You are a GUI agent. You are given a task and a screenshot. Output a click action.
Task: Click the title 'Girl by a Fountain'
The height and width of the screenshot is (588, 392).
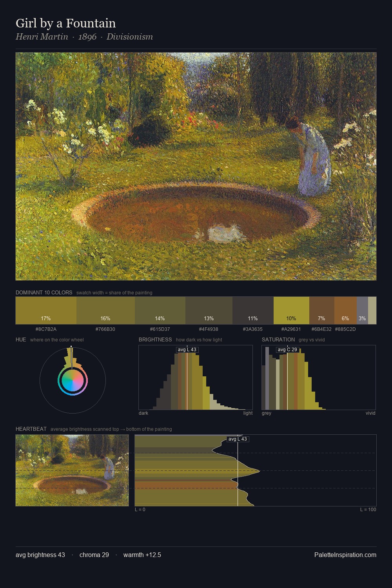(65, 23)
